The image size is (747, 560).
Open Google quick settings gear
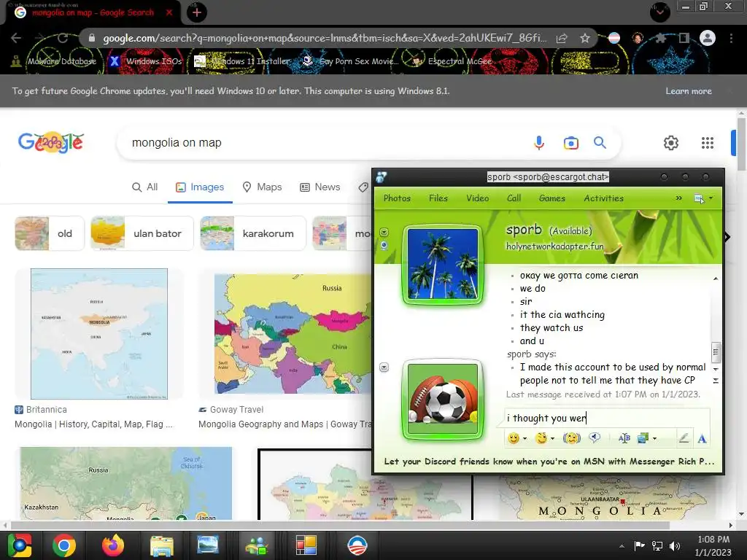coord(671,142)
